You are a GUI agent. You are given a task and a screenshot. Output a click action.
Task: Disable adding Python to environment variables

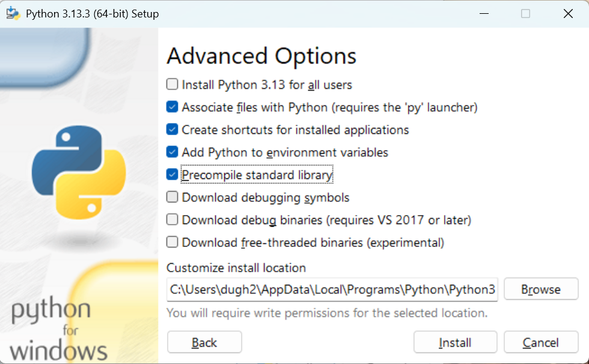click(x=172, y=152)
